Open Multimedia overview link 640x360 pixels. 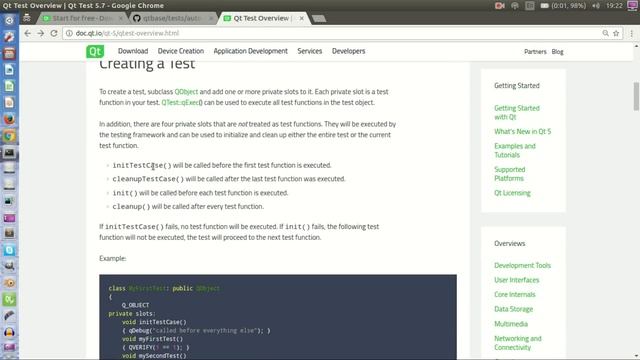point(511,324)
